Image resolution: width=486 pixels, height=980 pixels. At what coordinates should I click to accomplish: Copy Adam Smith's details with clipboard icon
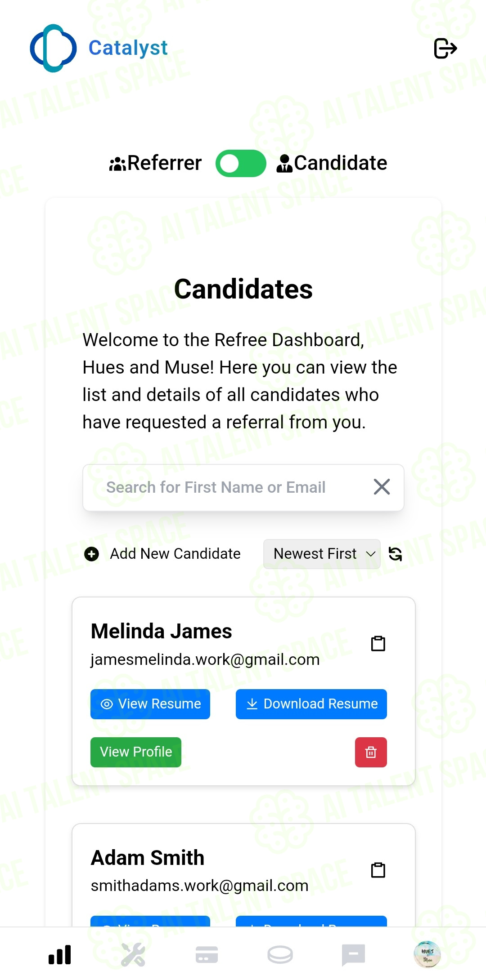(x=378, y=870)
